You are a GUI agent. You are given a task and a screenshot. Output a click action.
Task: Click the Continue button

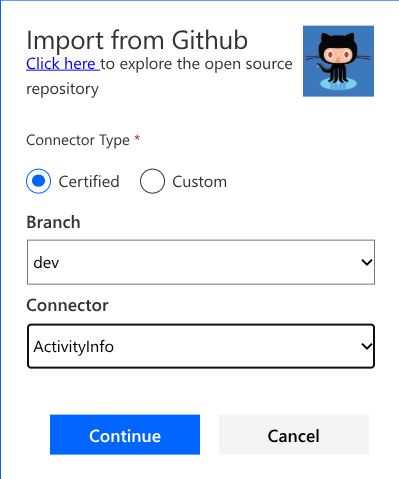(x=125, y=435)
